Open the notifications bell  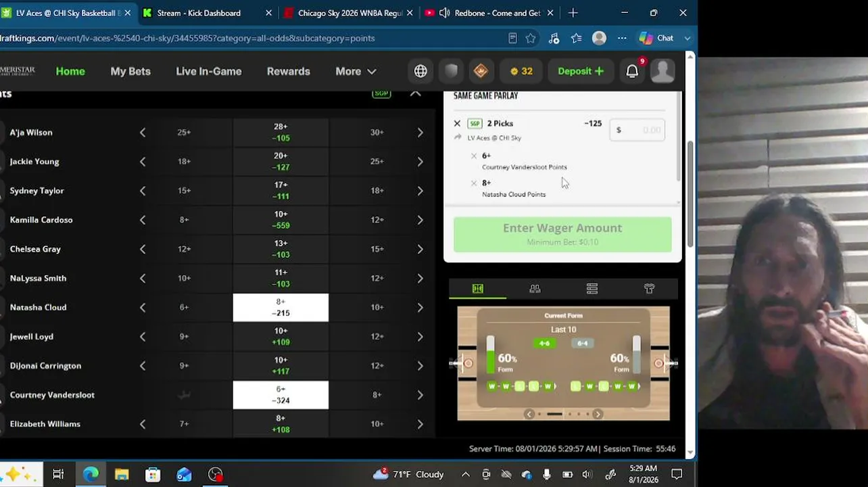(x=632, y=71)
